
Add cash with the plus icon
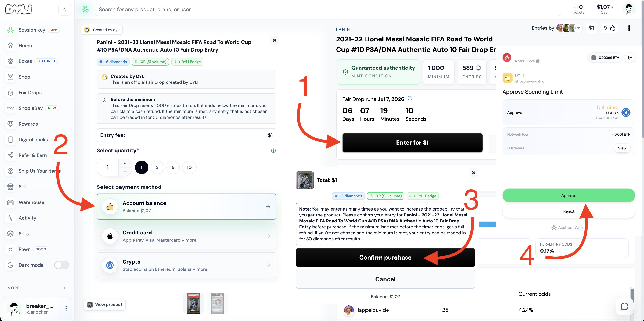click(612, 7)
